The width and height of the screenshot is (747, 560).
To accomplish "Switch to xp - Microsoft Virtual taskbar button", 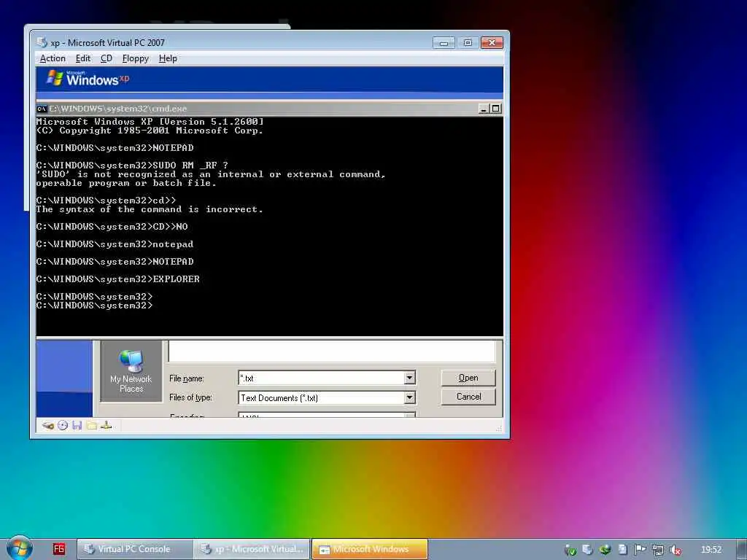I will point(252,549).
